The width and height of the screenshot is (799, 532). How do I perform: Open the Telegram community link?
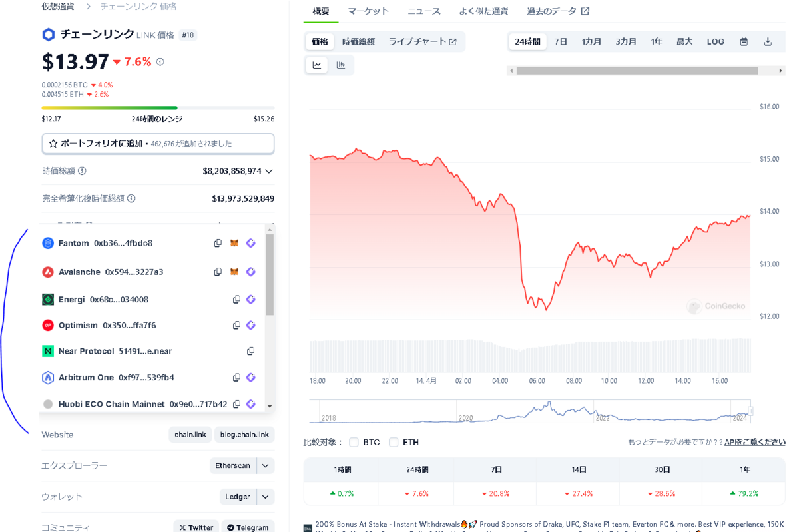click(248, 527)
